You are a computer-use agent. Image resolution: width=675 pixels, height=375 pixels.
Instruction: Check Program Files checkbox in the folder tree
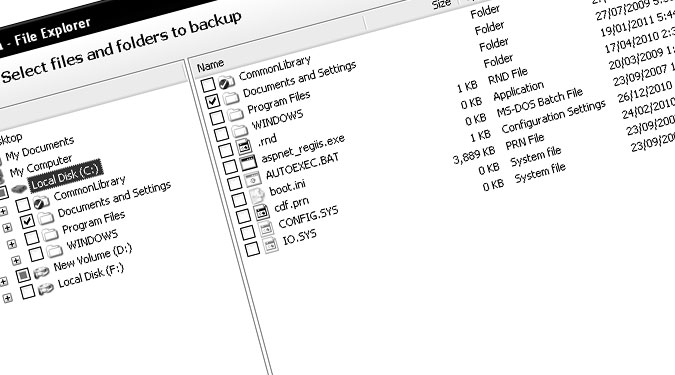(31, 238)
